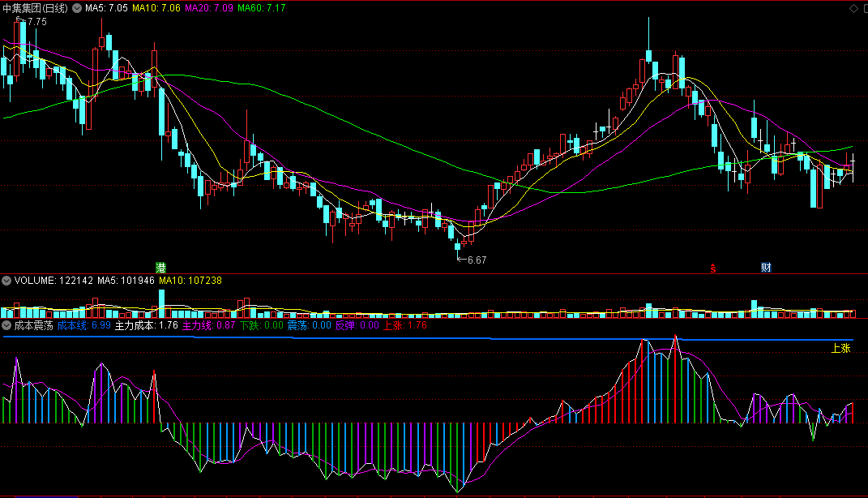Click the diamond icon at top right
868x498 pixels.
click(x=853, y=8)
